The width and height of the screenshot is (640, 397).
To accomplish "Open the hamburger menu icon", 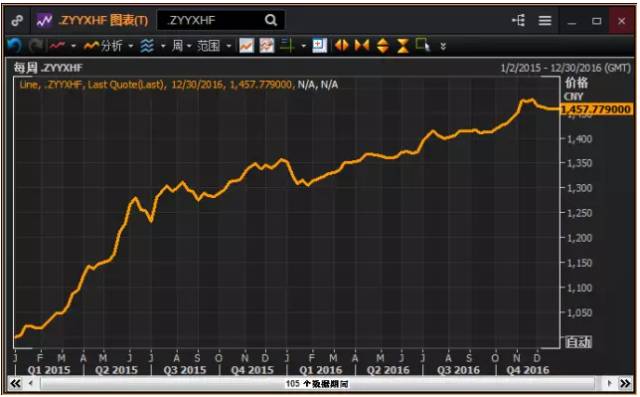I will 545,20.
